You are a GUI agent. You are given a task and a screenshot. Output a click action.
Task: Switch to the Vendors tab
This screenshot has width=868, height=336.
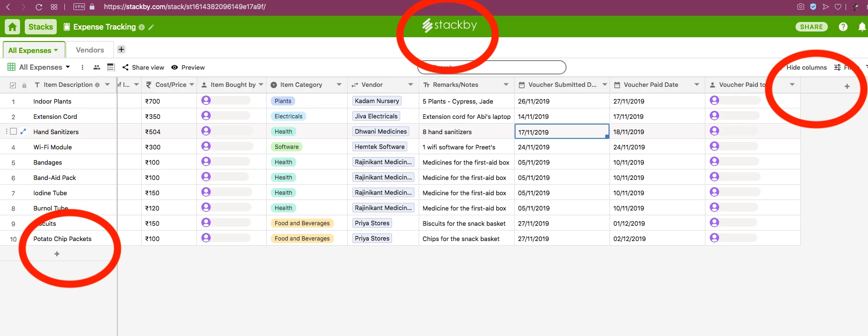click(90, 50)
